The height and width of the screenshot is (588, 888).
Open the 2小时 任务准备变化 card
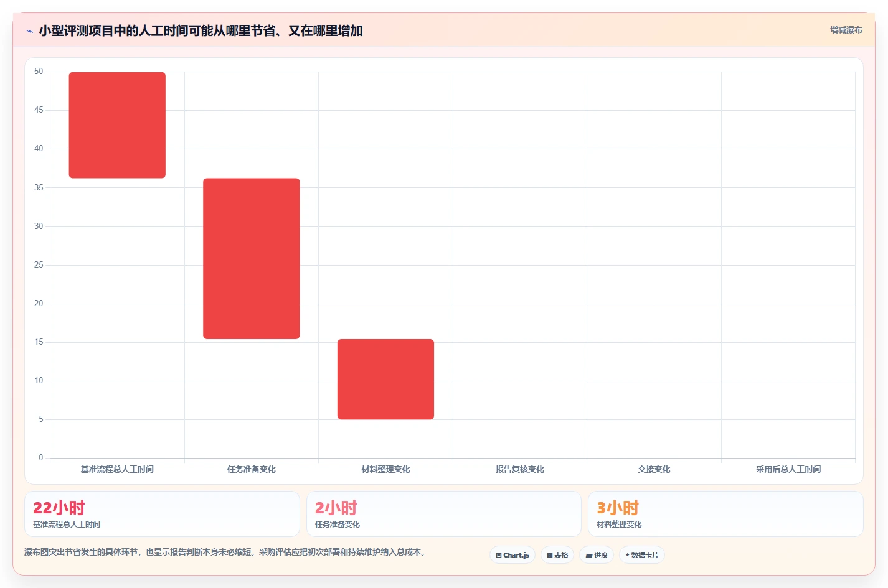pyautogui.click(x=444, y=514)
